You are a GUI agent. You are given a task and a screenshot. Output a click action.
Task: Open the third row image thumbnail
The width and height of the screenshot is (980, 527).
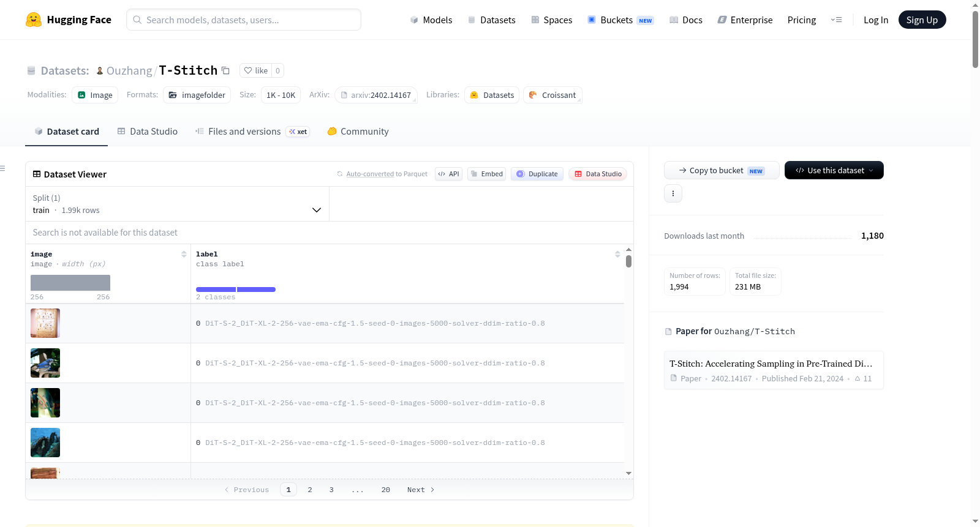tap(45, 403)
